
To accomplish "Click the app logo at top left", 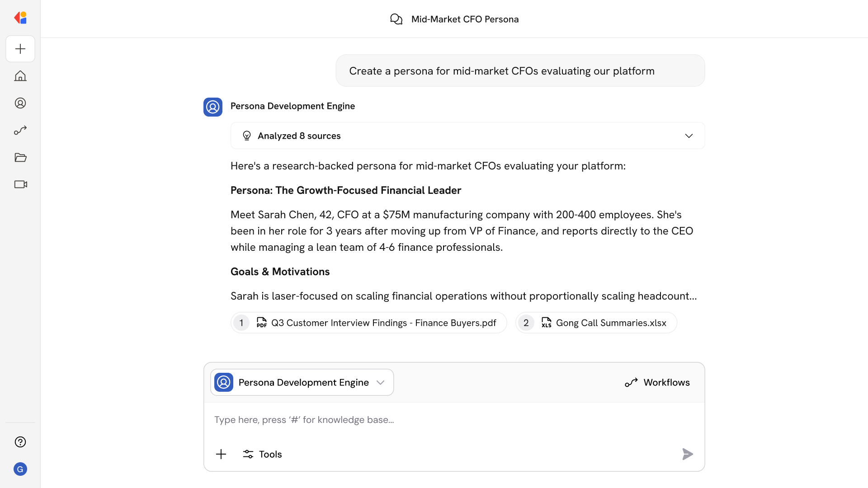I will point(20,18).
